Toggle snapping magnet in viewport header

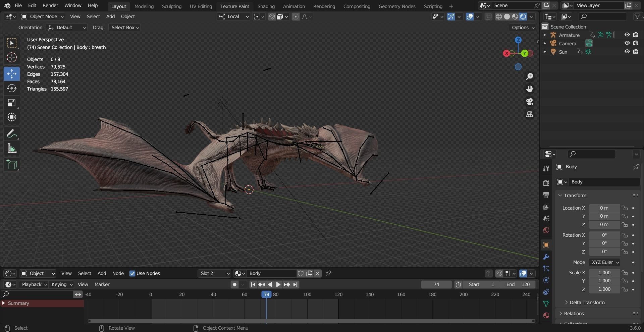(272, 16)
